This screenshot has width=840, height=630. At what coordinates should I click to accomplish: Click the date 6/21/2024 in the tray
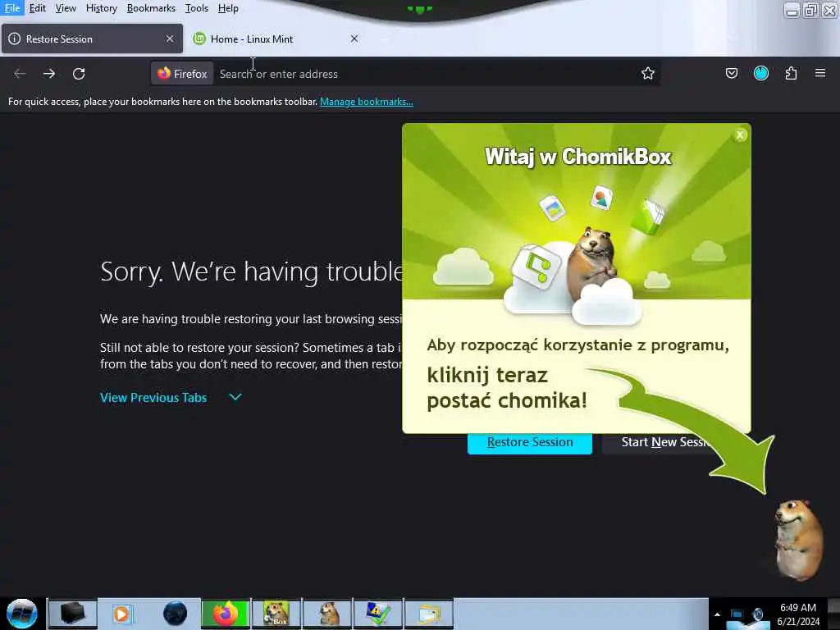798,622
